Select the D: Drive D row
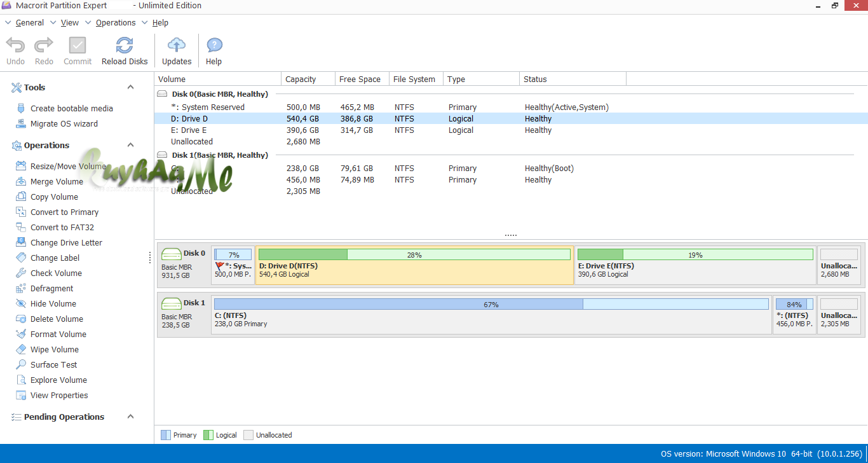 coord(511,118)
